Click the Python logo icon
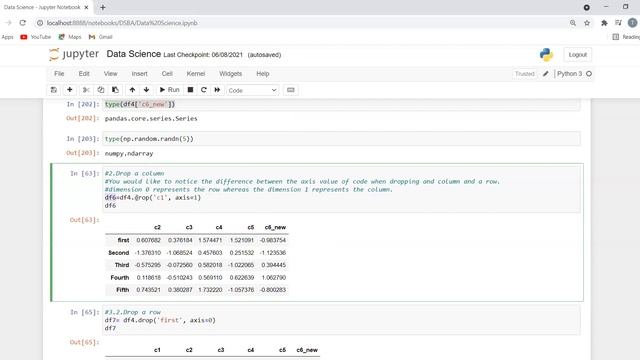The image size is (640, 360). point(546,55)
